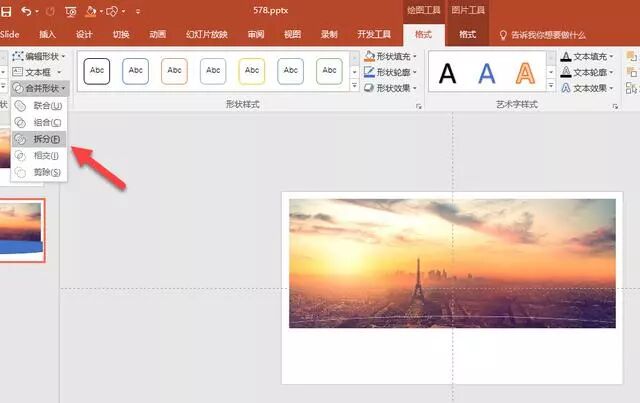Expand the WordArt styles gallery more arrow
Viewport: 640px width, 403px height.
click(551, 85)
